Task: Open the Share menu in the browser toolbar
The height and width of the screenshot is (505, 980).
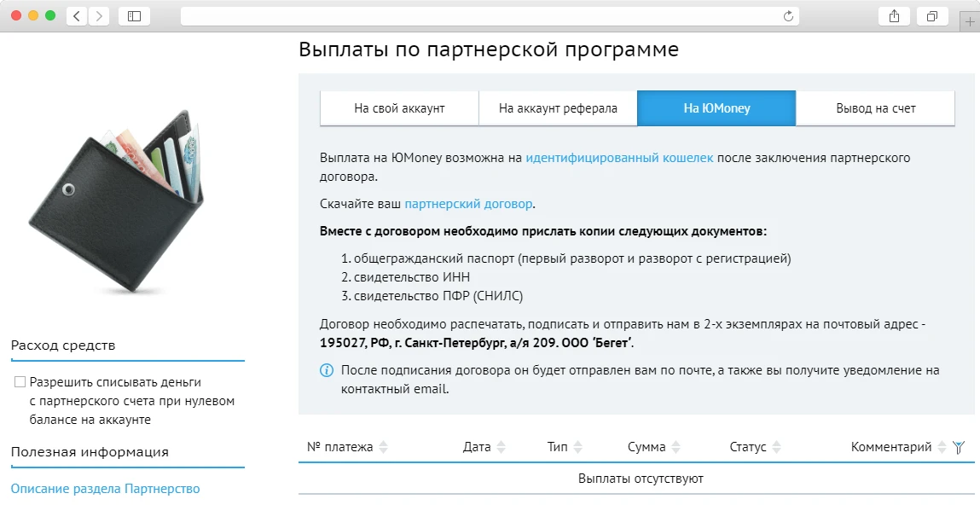Action: point(893,15)
